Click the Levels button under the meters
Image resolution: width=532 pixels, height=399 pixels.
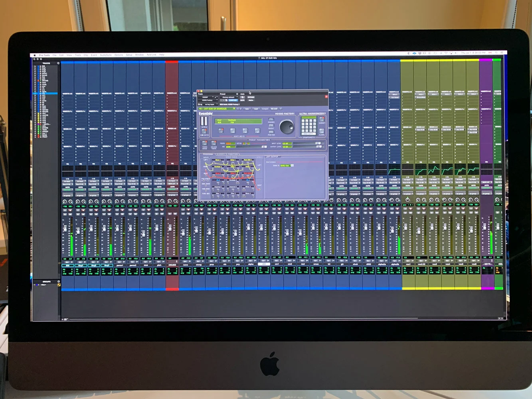(204, 131)
